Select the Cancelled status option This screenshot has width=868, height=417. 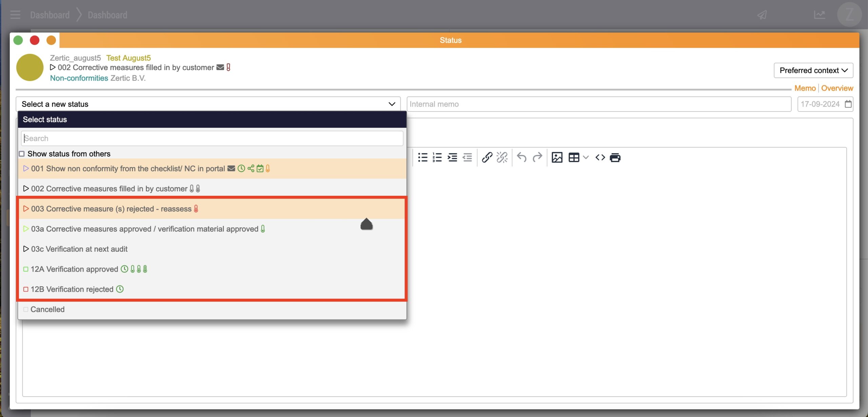click(47, 309)
